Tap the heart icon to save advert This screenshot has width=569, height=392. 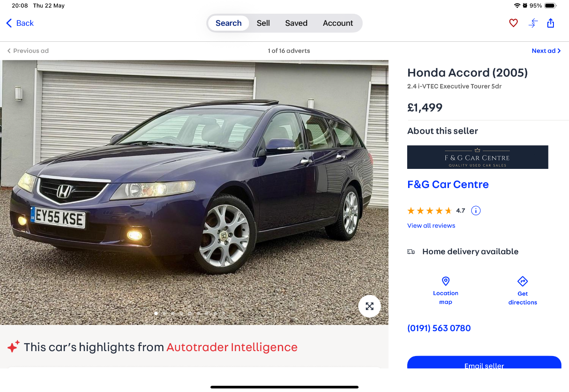(x=513, y=23)
